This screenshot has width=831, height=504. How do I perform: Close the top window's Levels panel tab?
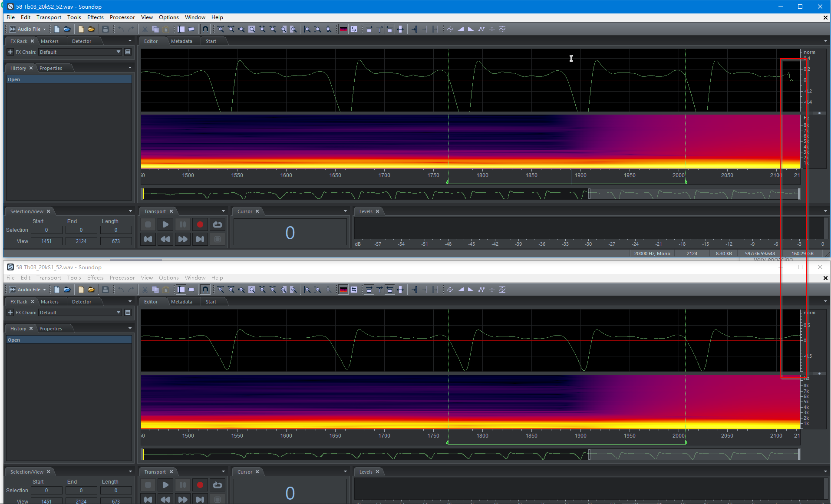tap(377, 211)
